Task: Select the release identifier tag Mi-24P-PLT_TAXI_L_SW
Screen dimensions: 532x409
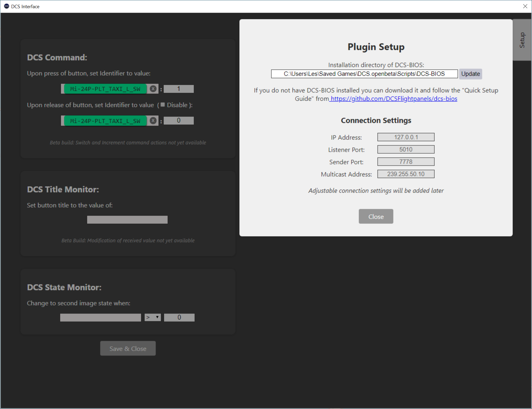Action: [x=105, y=121]
